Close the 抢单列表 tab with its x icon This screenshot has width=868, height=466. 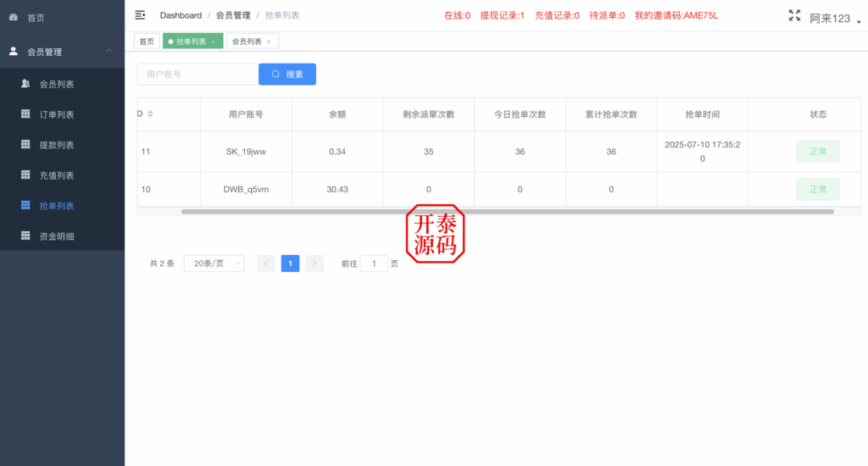tap(213, 42)
